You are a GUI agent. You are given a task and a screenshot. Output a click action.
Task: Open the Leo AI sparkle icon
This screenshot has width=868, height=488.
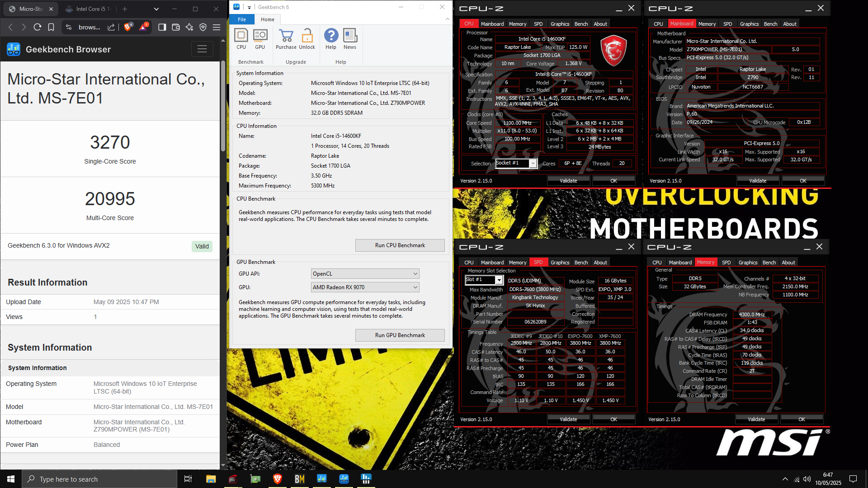189,27
